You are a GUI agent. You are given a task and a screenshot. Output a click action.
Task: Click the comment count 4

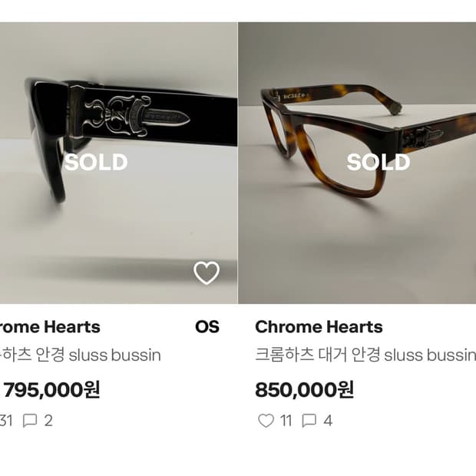[x=328, y=421]
